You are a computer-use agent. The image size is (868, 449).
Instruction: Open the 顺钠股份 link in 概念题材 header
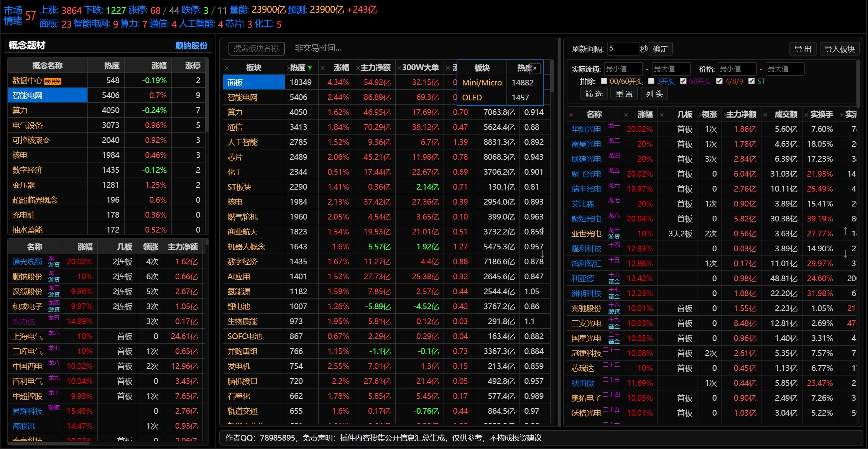tap(191, 46)
